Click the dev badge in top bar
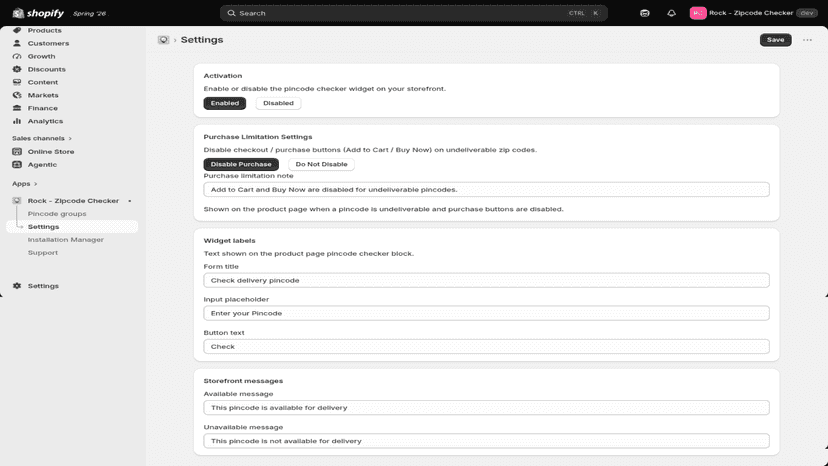The height and width of the screenshot is (466, 828). pos(806,13)
